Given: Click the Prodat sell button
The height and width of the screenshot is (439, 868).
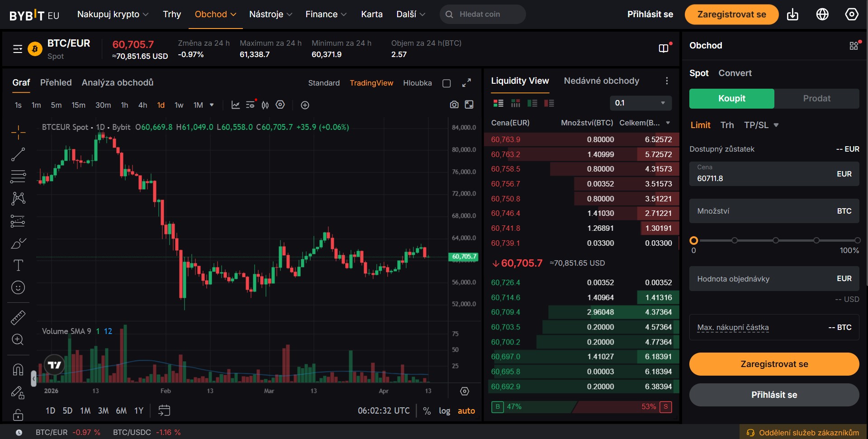Looking at the screenshot, I should point(816,99).
